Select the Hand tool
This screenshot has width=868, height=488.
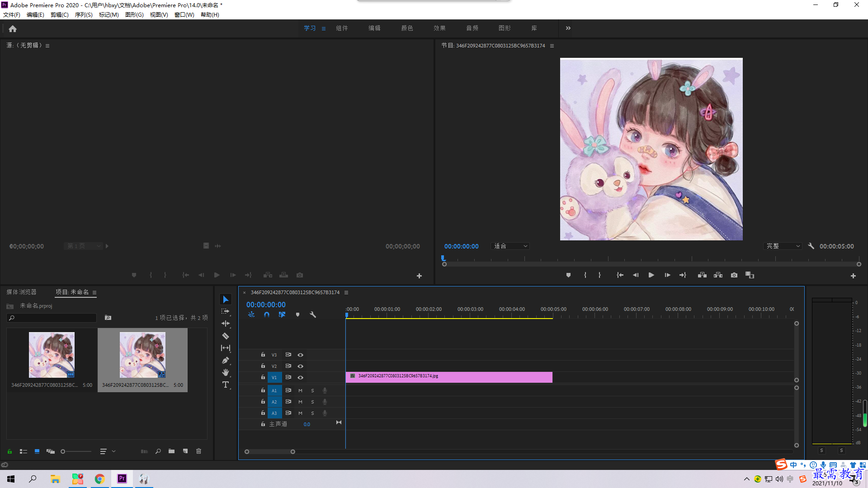[x=225, y=372]
